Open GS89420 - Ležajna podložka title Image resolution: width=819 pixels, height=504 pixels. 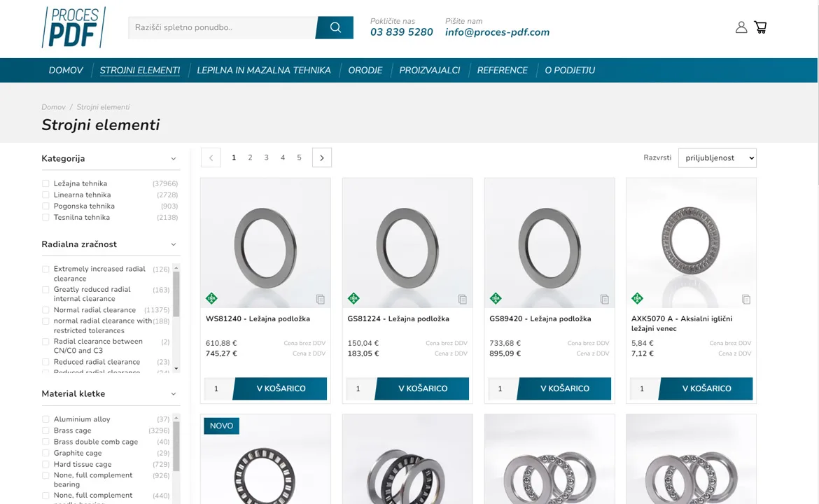click(540, 318)
